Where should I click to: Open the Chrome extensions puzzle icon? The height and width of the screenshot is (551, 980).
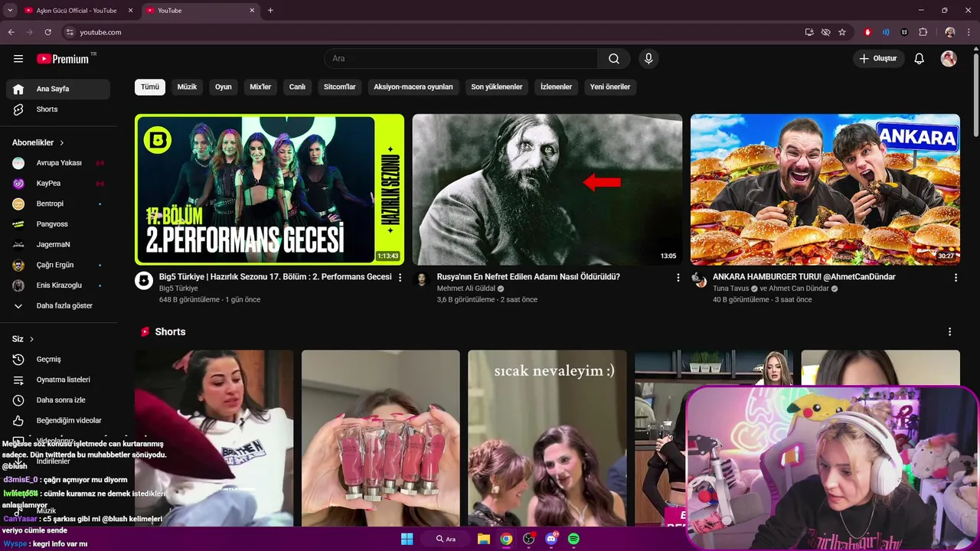923,32
